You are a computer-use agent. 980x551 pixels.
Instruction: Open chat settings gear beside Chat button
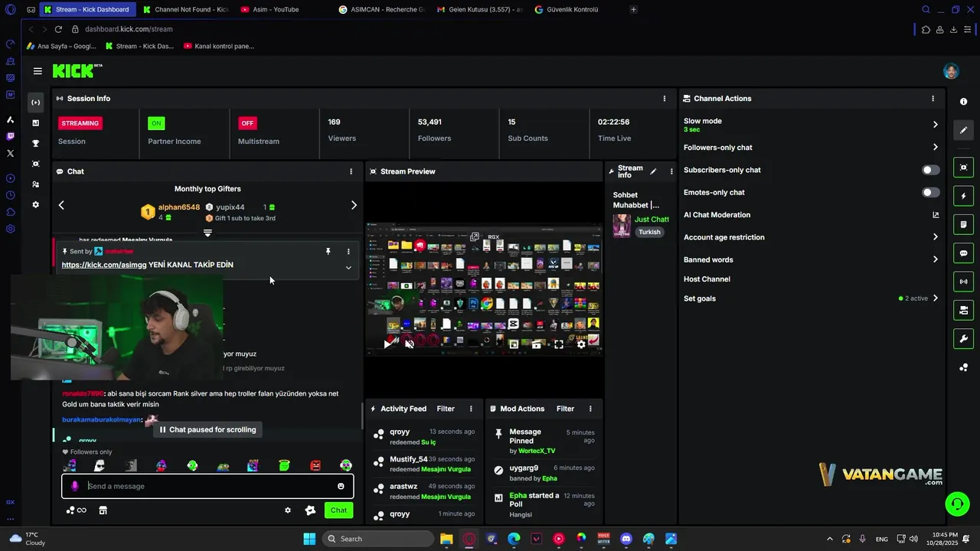tap(288, 510)
